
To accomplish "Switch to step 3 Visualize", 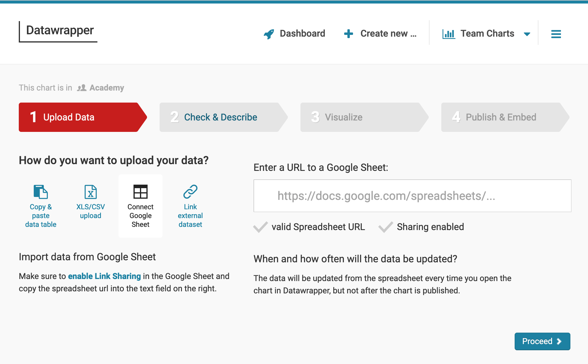I will point(343,117).
